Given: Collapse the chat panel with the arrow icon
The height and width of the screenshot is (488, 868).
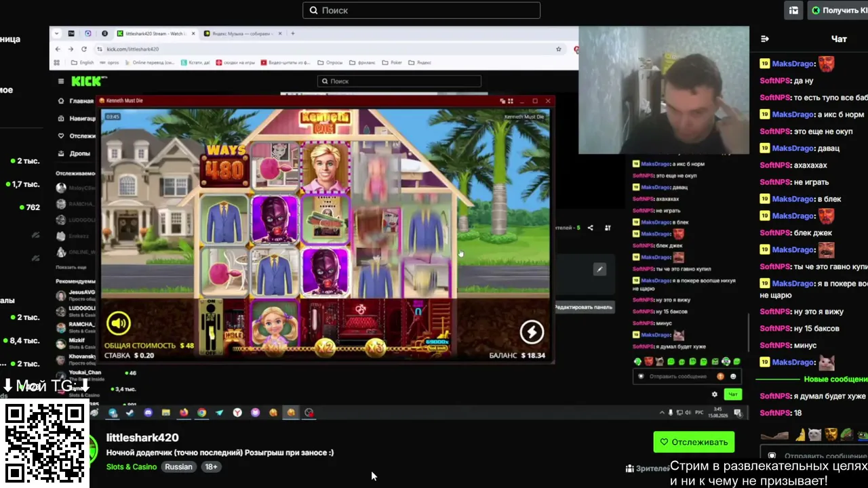Looking at the screenshot, I should coord(765,39).
